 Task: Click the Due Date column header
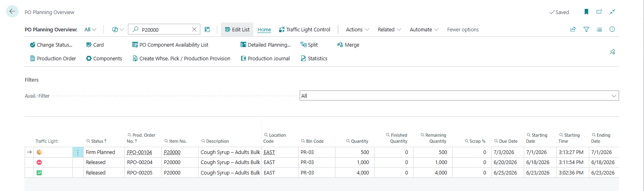pos(506,141)
